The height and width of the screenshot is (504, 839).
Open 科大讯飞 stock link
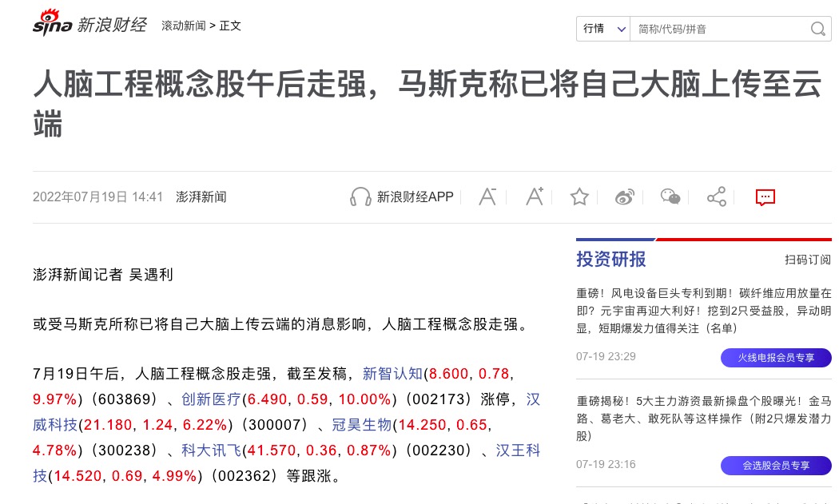[212, 450]
